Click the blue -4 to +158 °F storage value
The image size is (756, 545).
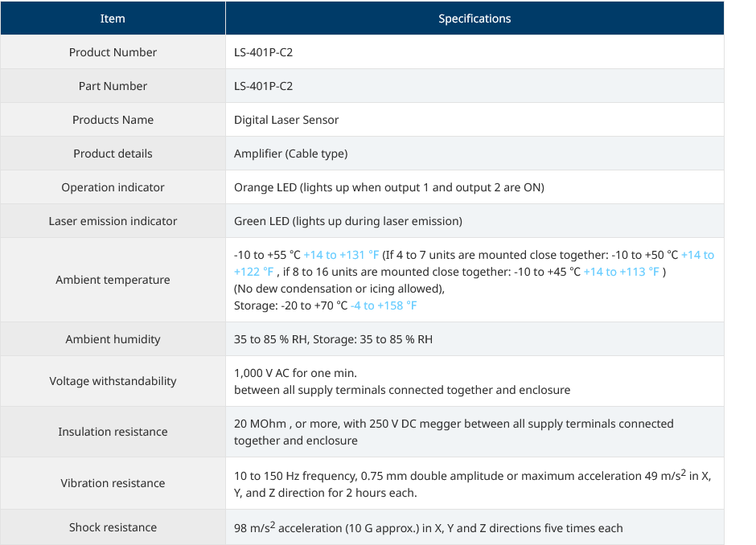click(384, 305)
